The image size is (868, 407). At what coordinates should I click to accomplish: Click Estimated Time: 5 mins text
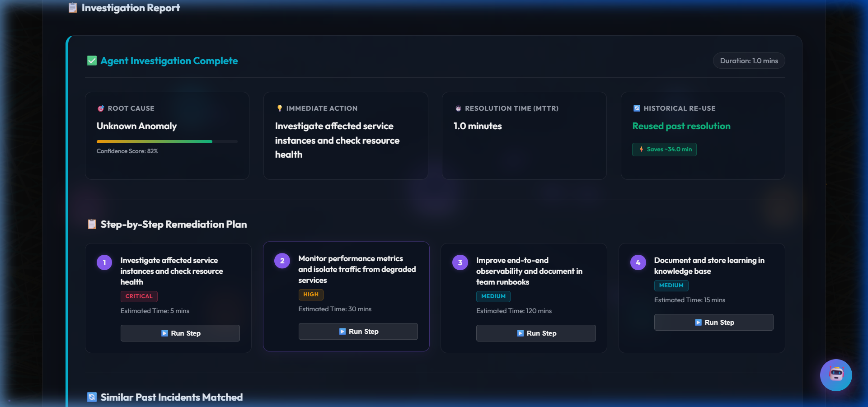155,311
